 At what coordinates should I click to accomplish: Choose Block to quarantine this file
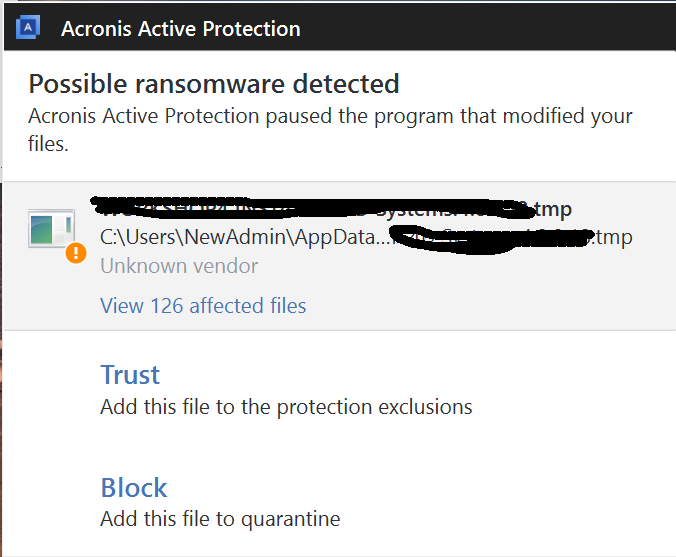click(x=134, y=488)
